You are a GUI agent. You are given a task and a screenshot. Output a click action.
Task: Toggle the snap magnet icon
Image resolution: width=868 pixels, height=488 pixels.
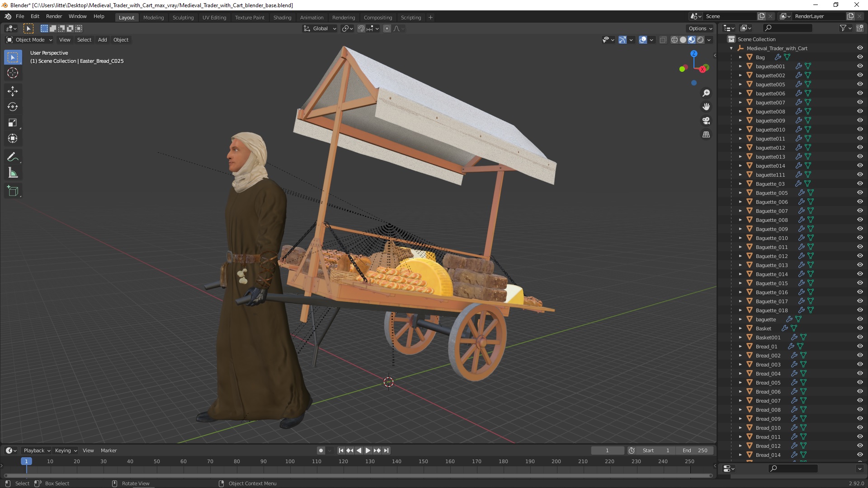361,28
